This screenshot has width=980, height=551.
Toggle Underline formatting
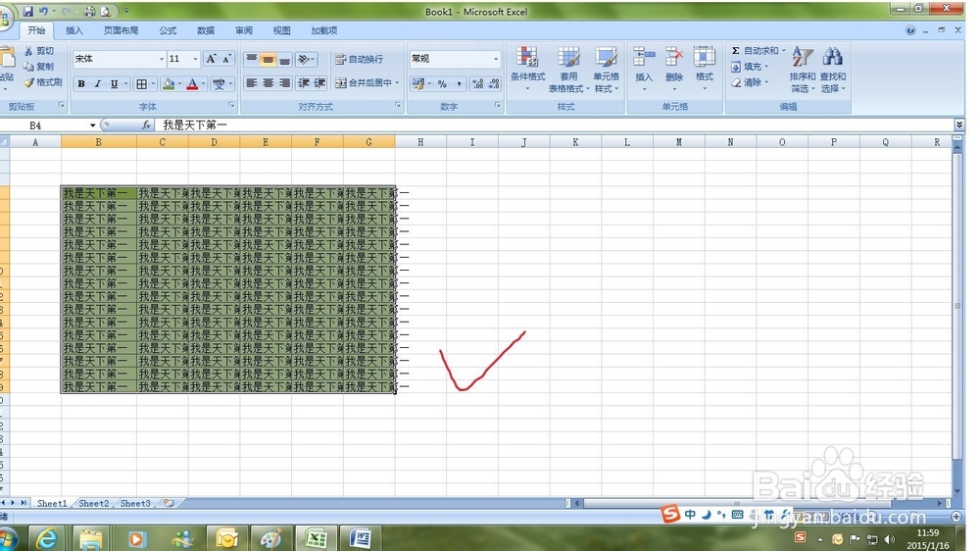pos(114,83)
